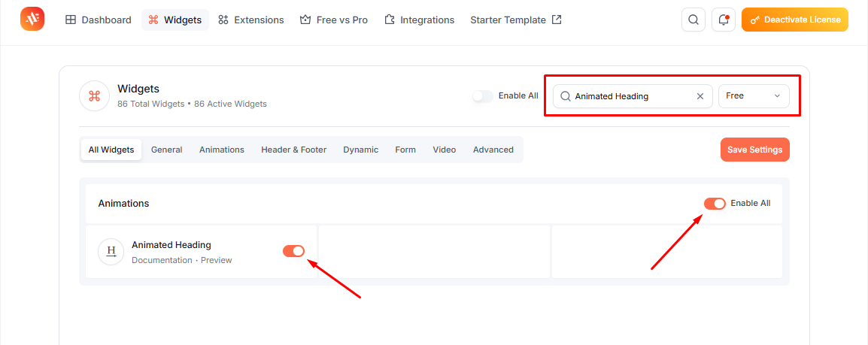Open the Animated Heading Documentation link
Screen dimensions: 868x345
point(162,260)
